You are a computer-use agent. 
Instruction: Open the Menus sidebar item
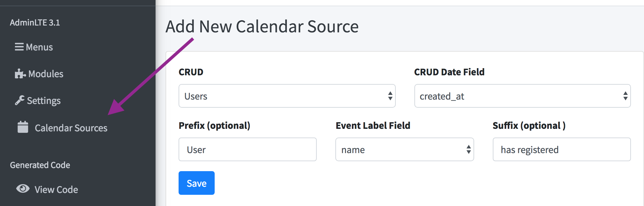(x=40, y=47)
